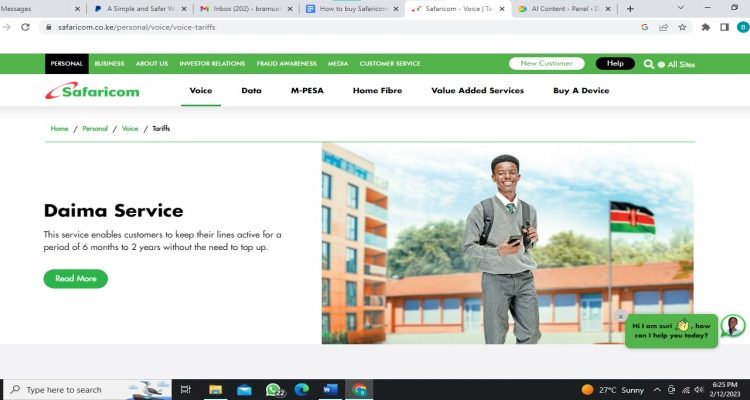Click the schoolboy hero banner image
Viewport: 750px width, 400px height.
tap(507, 243)
